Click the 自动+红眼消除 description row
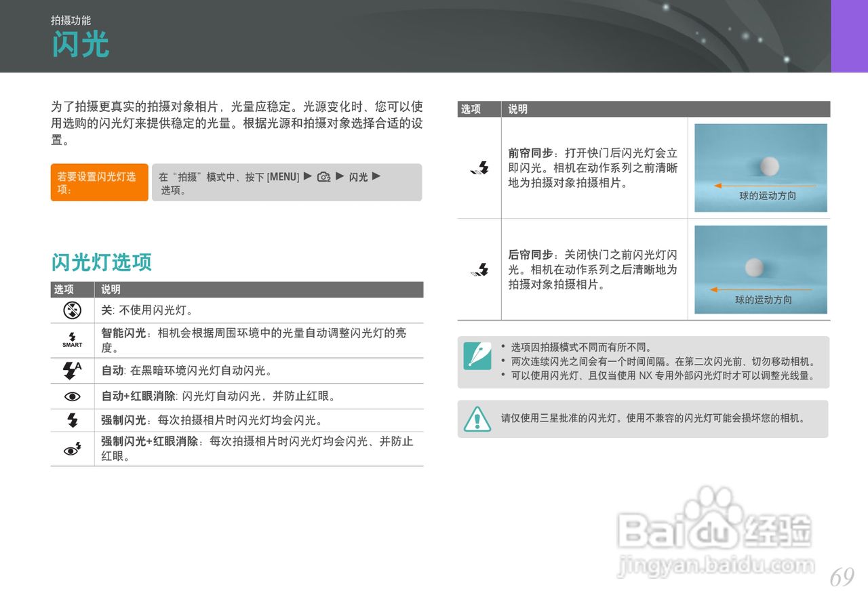 219,396
